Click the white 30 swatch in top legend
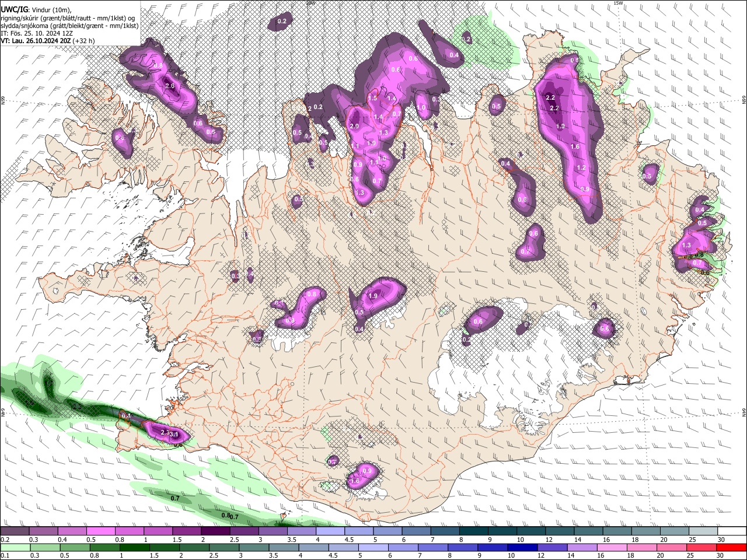The width and height of the screenshot is (747, 560). click(x=731, y=531)
